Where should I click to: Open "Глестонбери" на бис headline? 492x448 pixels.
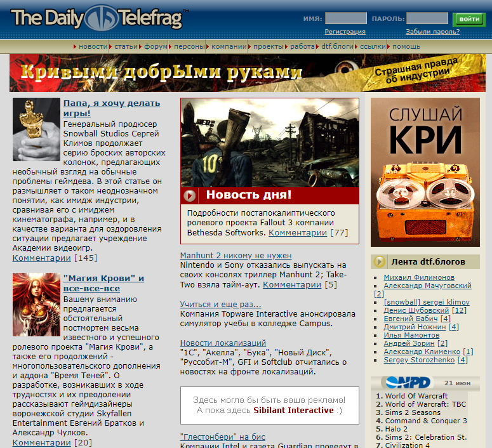[222, 437]
